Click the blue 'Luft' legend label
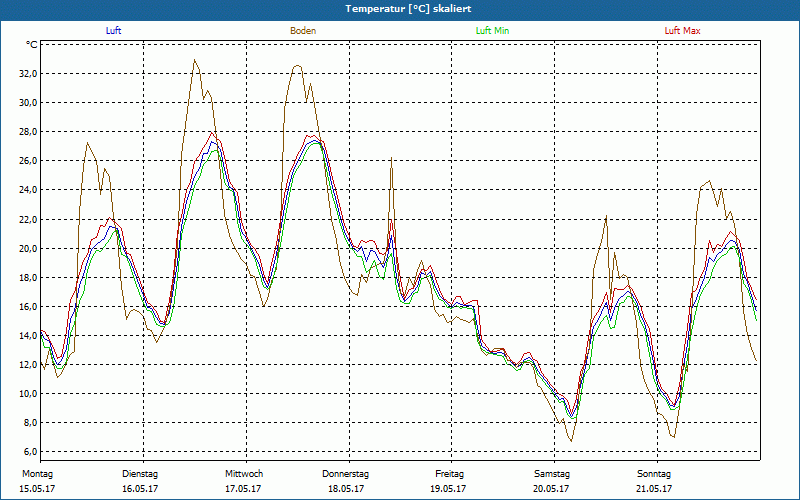Image resolution: width=800 pixels, height=500 pixels. 113,31
